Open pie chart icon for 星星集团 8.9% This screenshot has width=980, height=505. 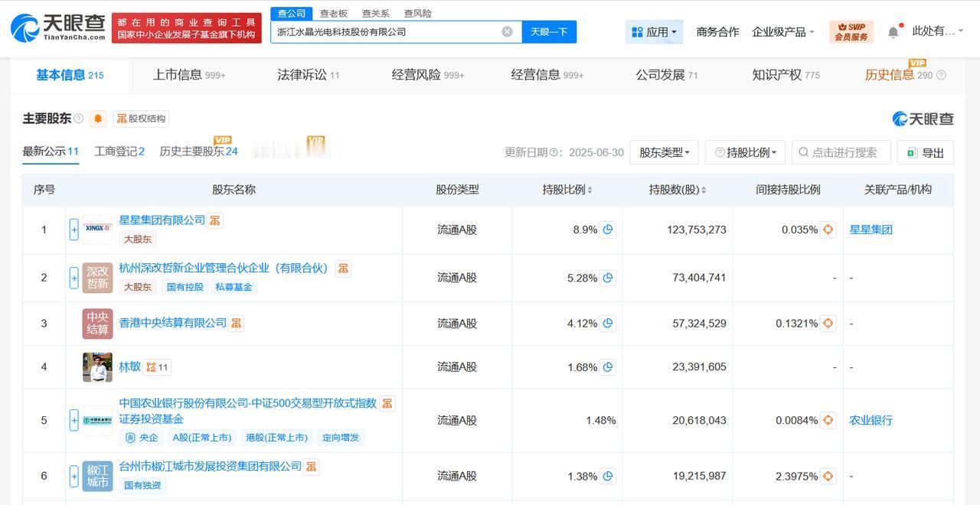(608, 230)
